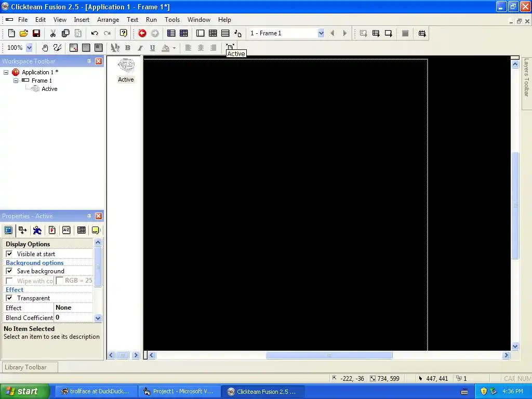Select Active object in workspace tree
Screen dimensions: 532x399
point(49,89)
